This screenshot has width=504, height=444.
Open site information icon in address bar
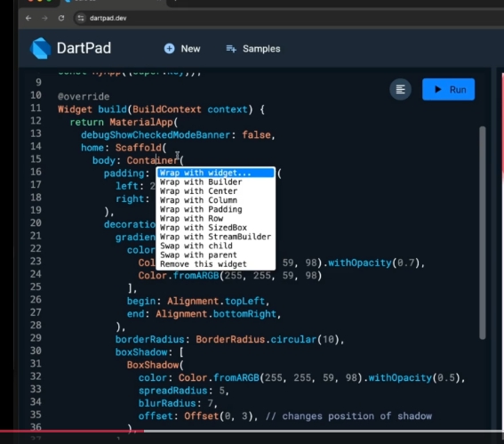pos(81,18)
